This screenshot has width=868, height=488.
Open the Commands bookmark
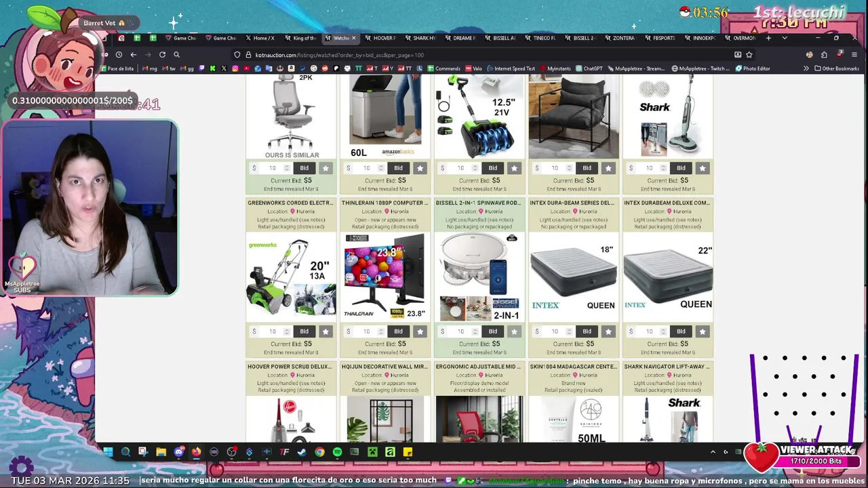click(x=443, y=68)
